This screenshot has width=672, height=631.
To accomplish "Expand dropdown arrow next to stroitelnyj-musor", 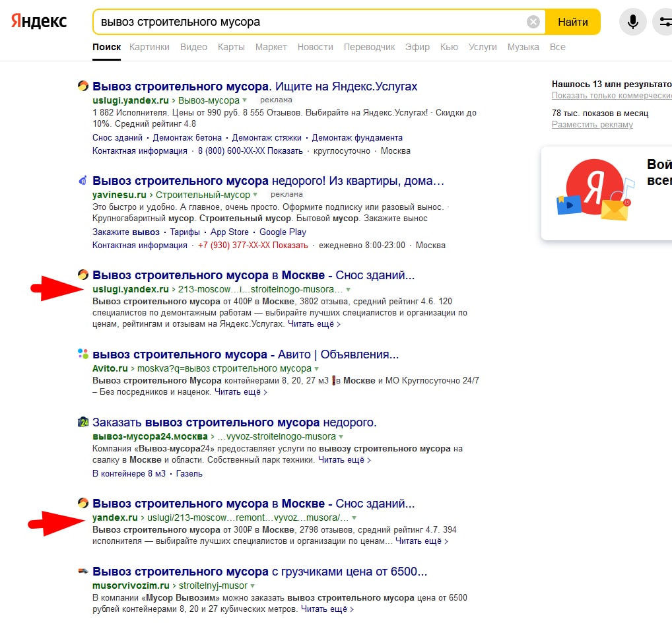I will (252, 586).
